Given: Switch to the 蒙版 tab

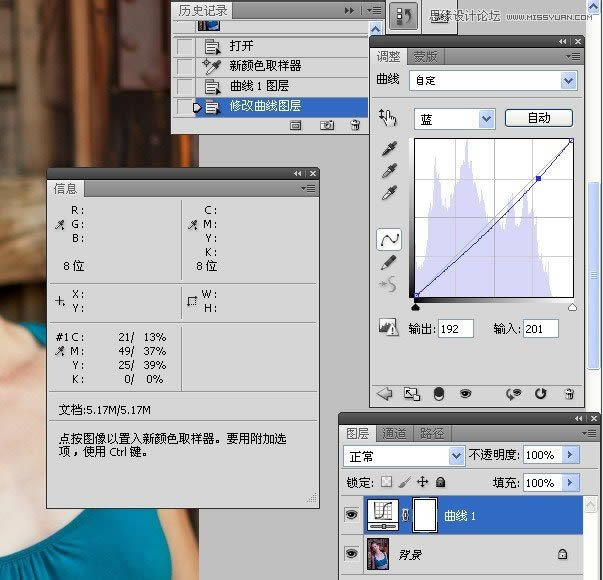Looking at the screenshot, I should click(425, 56).
